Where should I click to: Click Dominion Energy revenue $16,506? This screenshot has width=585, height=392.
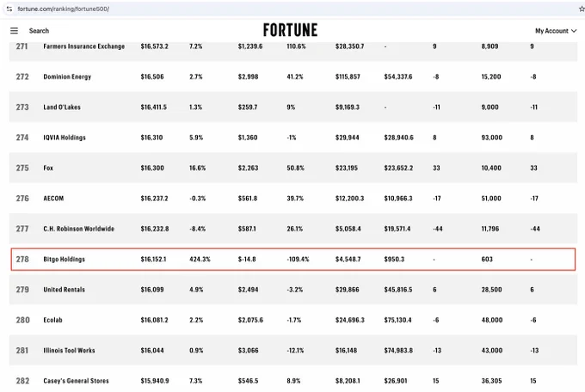(152, 77)
